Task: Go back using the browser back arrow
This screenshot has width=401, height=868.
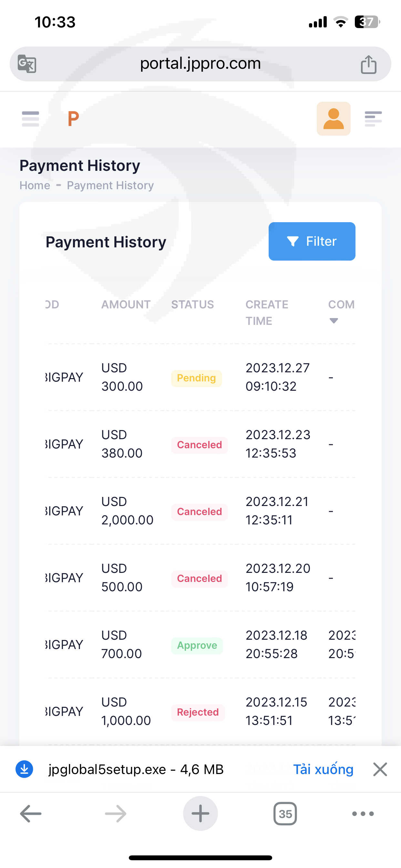Action: tap(31, 814)
